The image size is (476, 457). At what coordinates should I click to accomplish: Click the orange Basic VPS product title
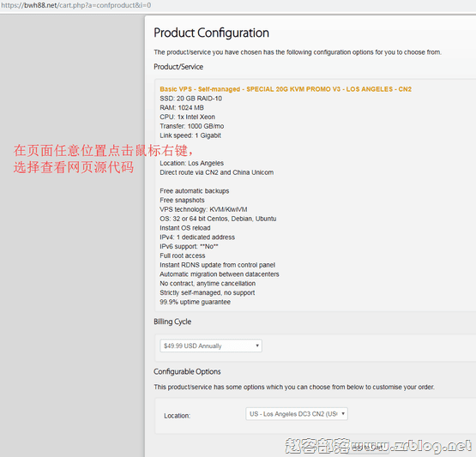(286, 89)
